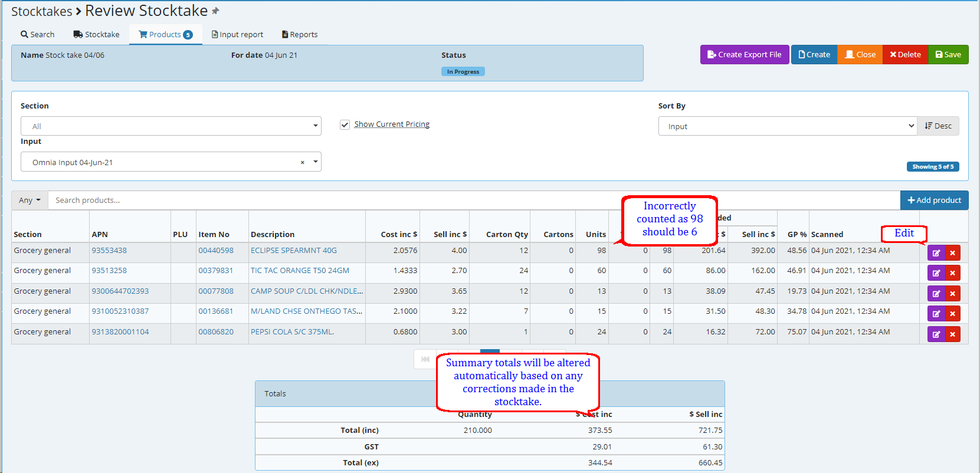This screenshot has width=980, height=473.
Task: Uncheck Show Current Pricing checkbox
Action: pos(345,124)
